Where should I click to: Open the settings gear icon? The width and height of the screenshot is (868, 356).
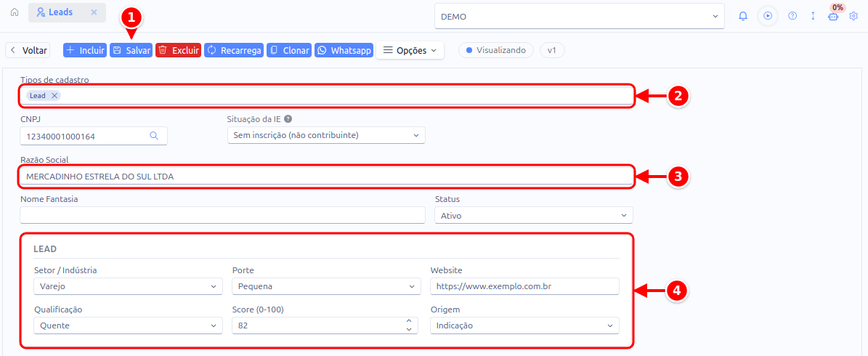(x=853, y=16)
